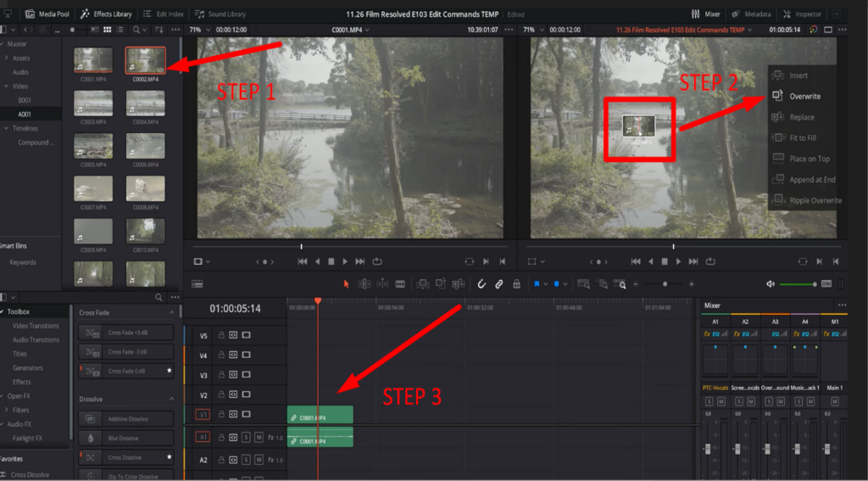868x481 pixels.
Task: Adjust the green monitor volume slider
Action: click(798, 283)
